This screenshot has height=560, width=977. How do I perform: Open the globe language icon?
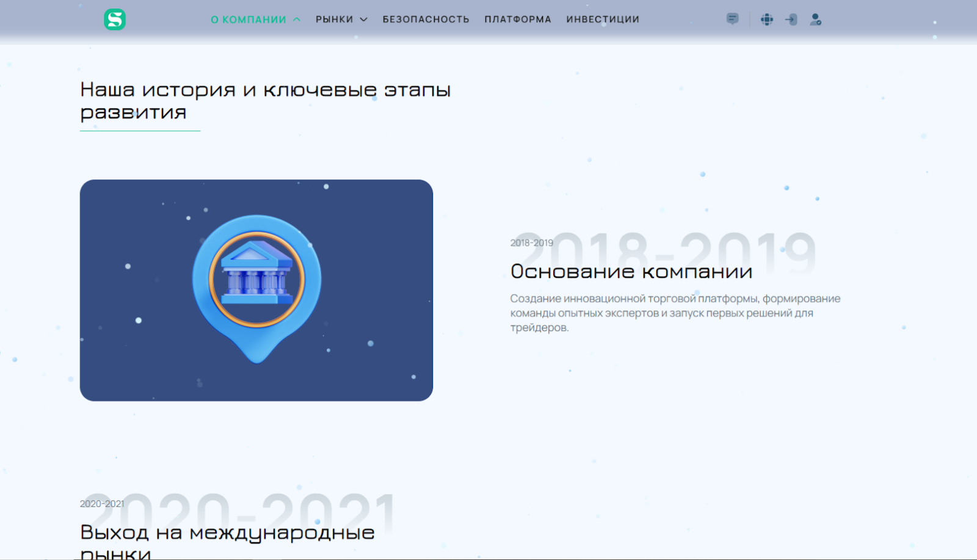(766, 19)
